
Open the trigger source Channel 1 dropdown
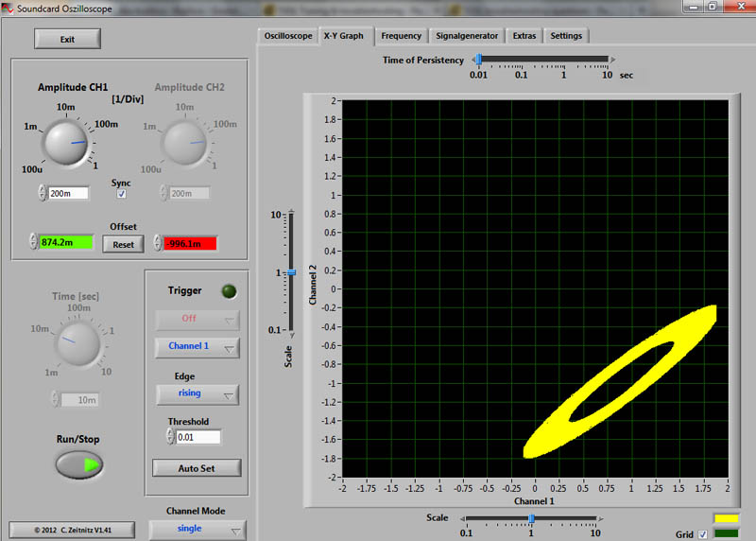click(197, 347)
